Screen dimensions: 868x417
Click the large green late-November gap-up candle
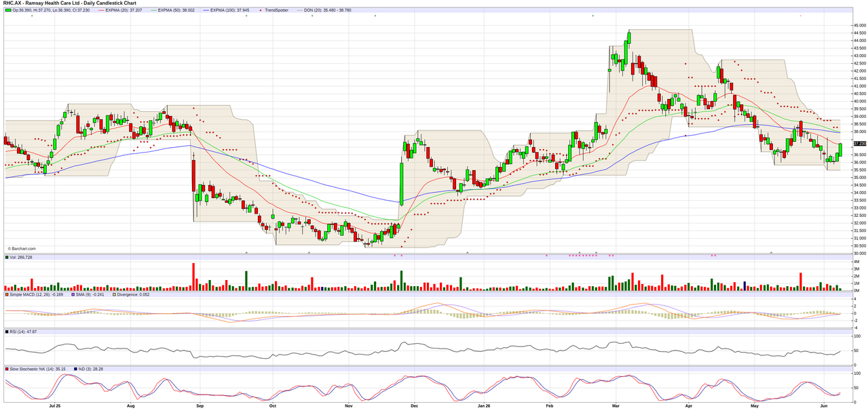tap(401, 183)
